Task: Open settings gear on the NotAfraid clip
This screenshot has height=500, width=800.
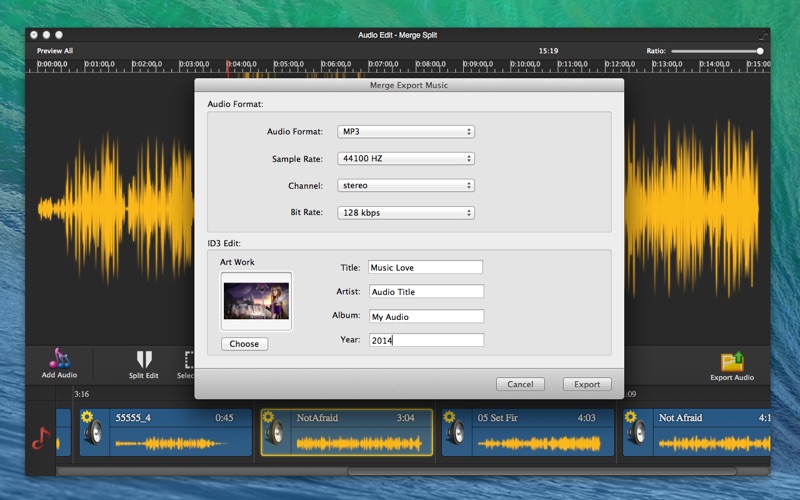Action: pyautogui.click(x=268, y=417)
